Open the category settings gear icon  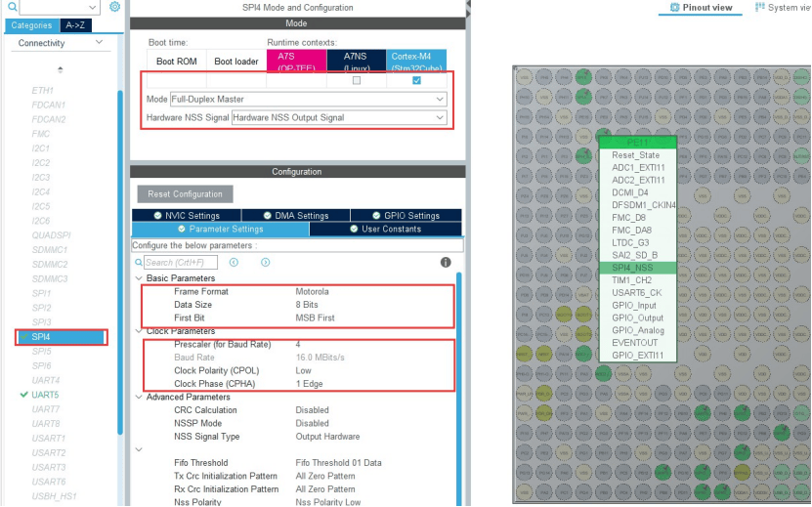pyautogui.click(x=115, y=7)
